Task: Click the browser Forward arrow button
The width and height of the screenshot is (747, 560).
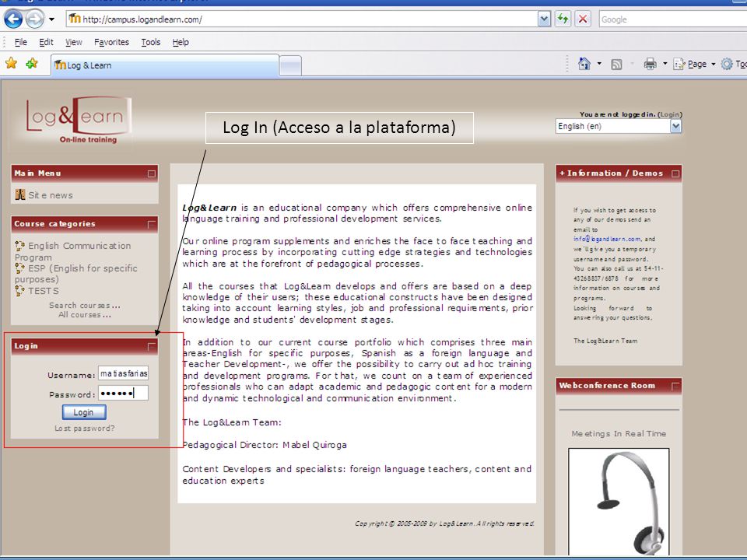Action: coord(34,19)
